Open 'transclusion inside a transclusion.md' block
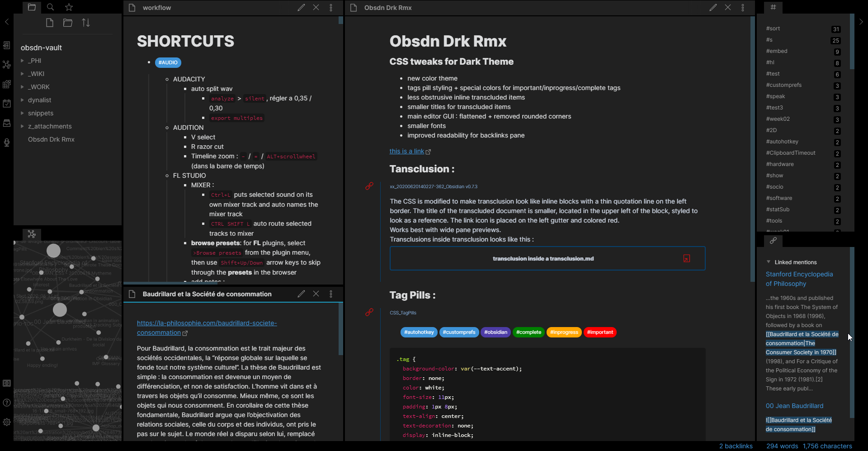Image resolution: width=868 pixels, height=451 pixels. pyautogui.click(x=547, y=258)
